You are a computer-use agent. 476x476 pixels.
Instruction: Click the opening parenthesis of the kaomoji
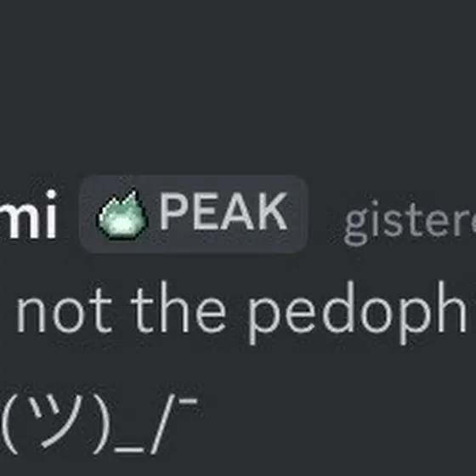tap(11, 424)
